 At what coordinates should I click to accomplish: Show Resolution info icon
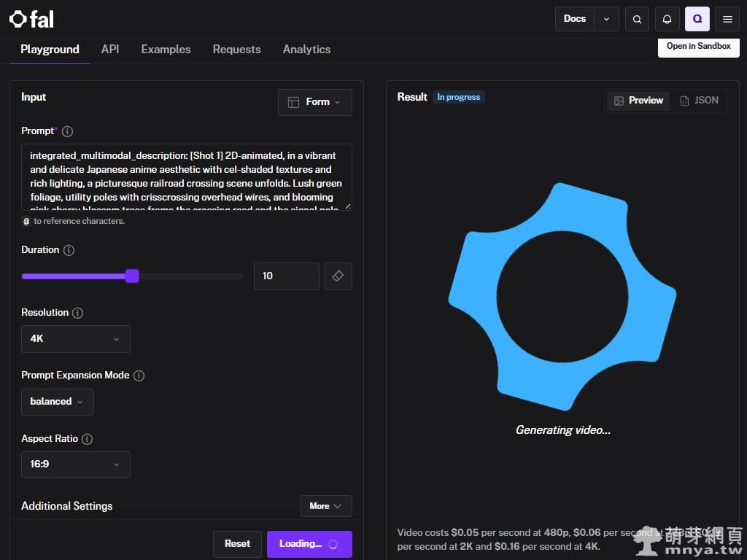click(x=77, y=313)
